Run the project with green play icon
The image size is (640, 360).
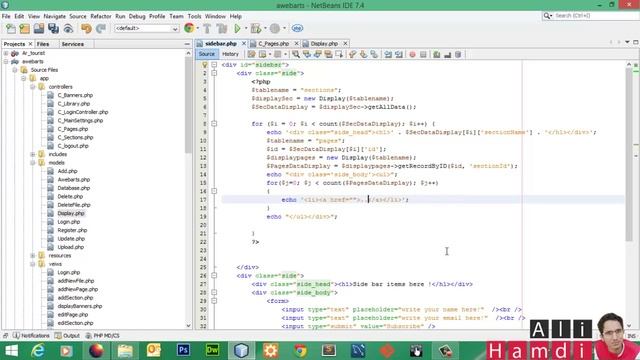click(x=237, y=28)
